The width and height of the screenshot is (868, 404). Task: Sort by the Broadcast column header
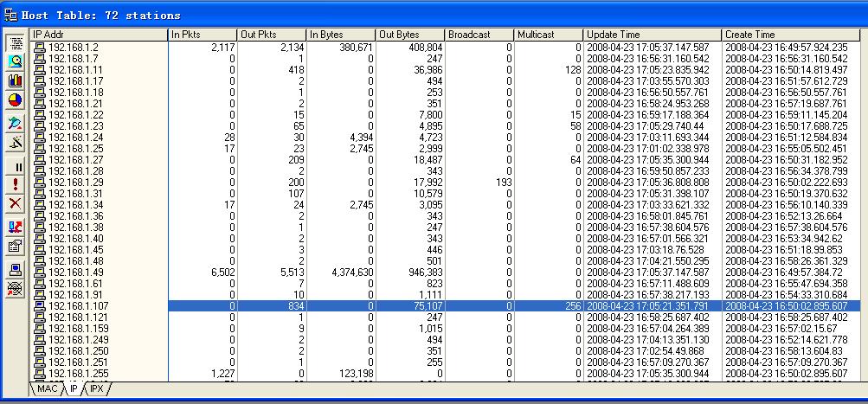click(x=479, y=35)
